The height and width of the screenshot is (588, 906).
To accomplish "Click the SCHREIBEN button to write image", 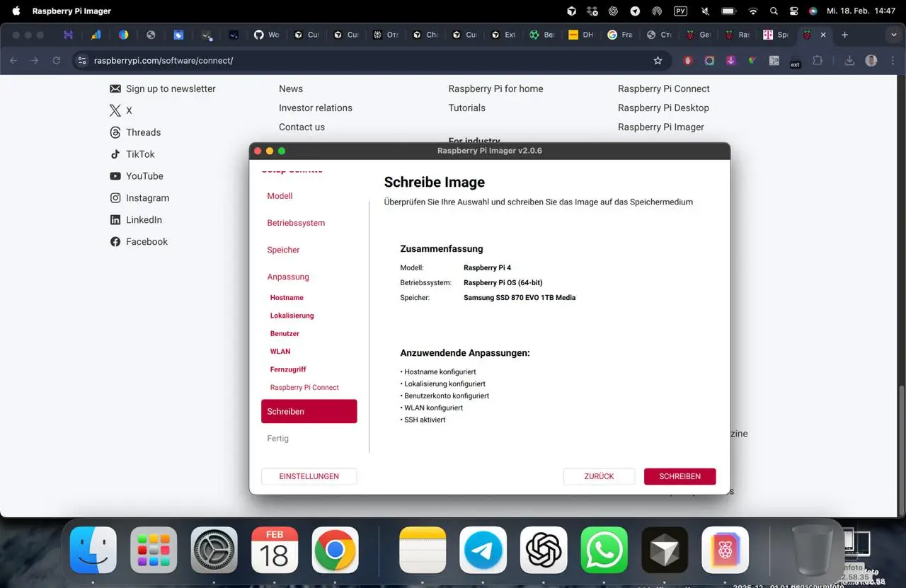I will (679, 476).
